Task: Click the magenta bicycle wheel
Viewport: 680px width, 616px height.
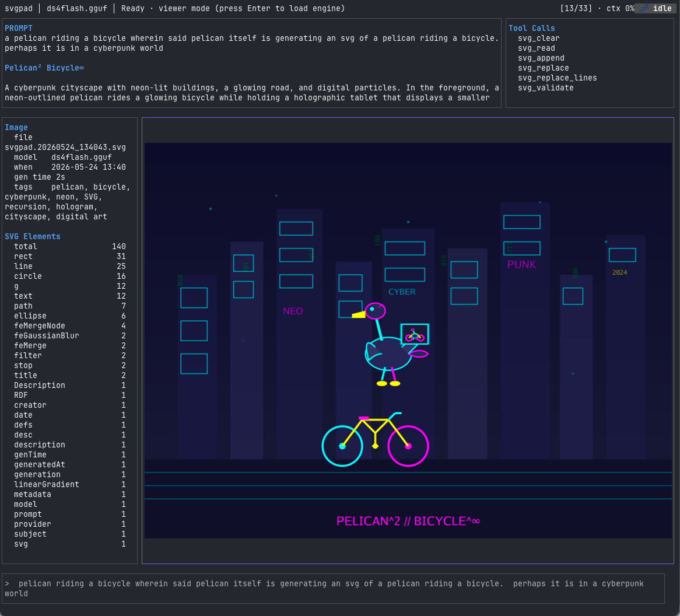Action: pyautogui.click(x=408, y=446)
